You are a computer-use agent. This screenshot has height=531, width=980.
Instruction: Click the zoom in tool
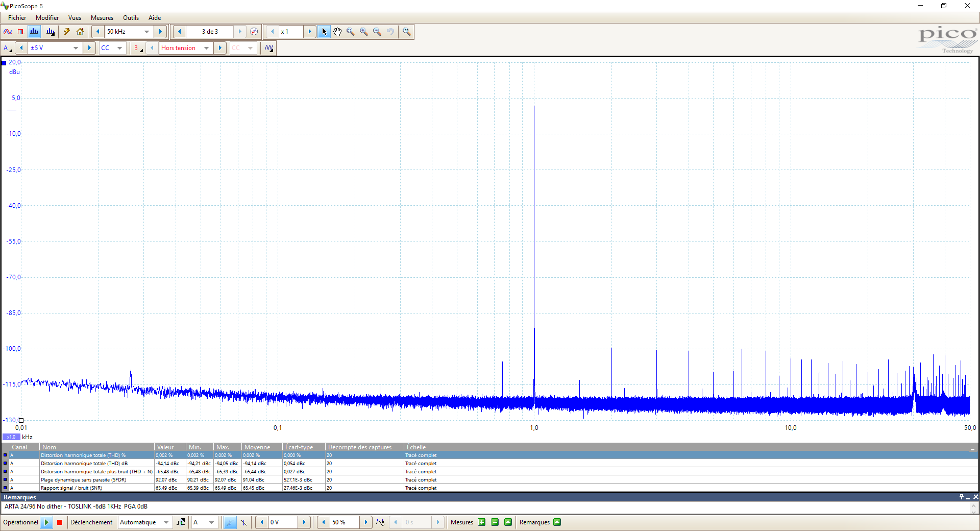[364, 32]
